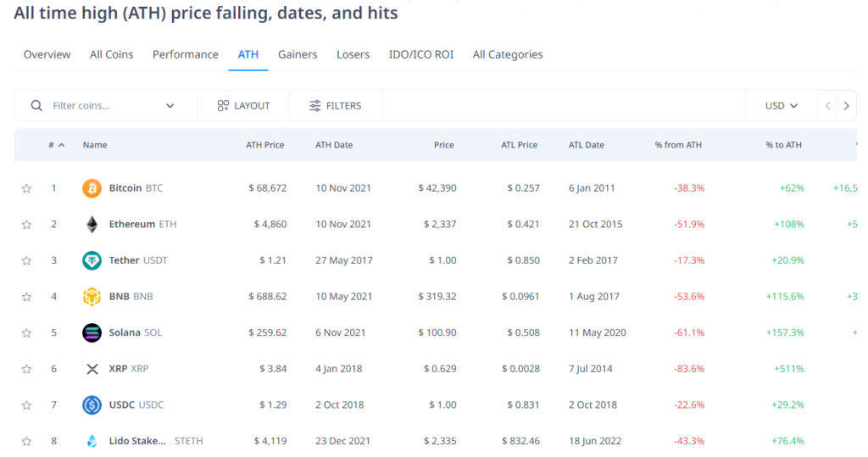Image resolution: width=868 pixels, height=457 pixels.
Task: Open the Solana SOL coin link
Action: 136,332
